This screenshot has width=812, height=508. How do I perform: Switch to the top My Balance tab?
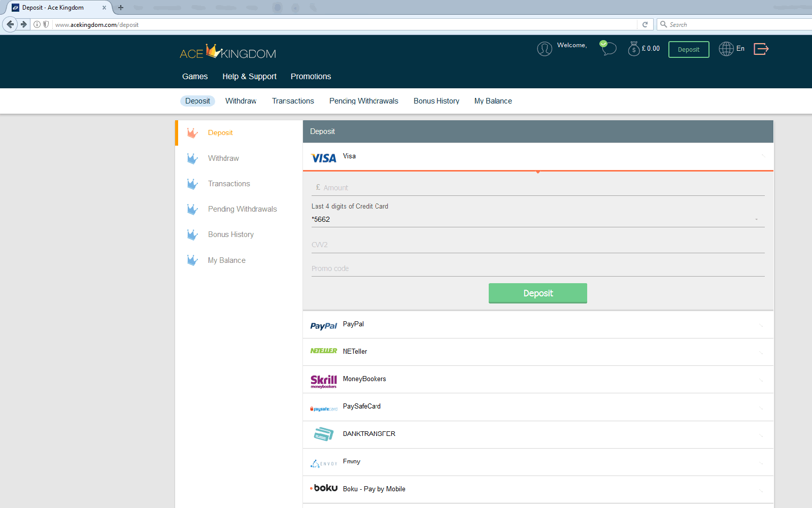493,101
